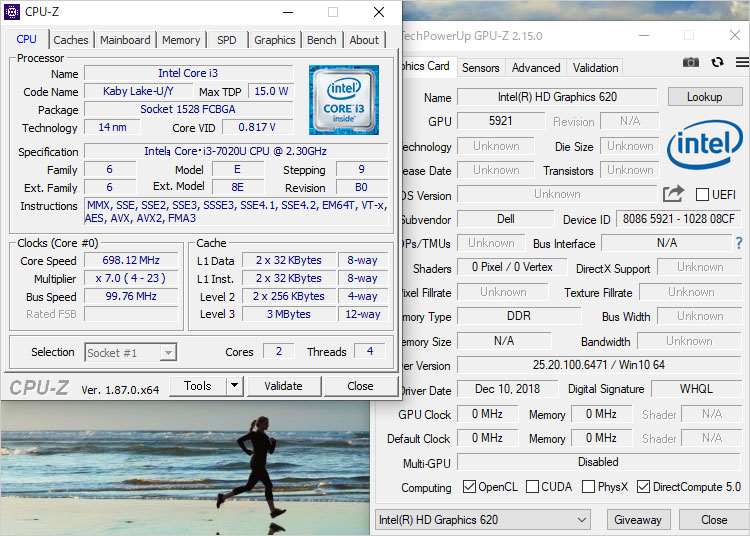Image resolution: width=750 pixels, height=536 pixels.
Task: Click GPU-Z refresh icon
Action: (x=717, y=62)
